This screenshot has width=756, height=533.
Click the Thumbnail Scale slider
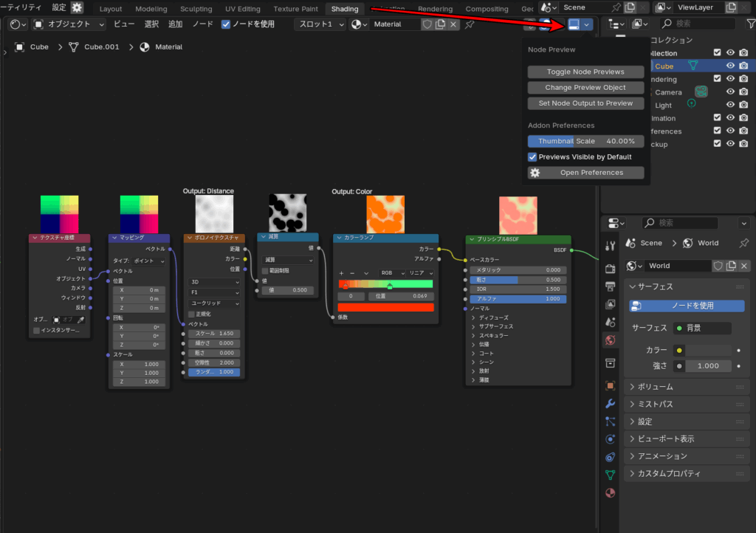pos(585,141)
